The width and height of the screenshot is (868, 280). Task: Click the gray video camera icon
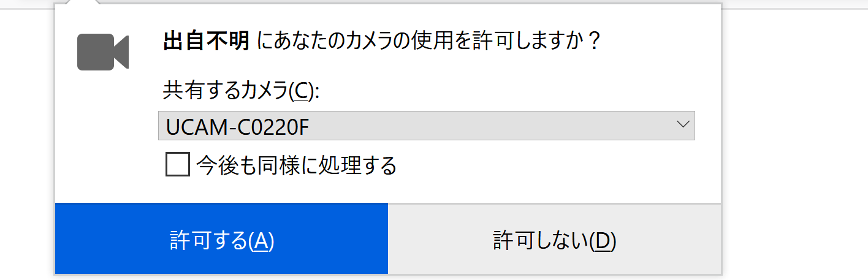point(103,52)
